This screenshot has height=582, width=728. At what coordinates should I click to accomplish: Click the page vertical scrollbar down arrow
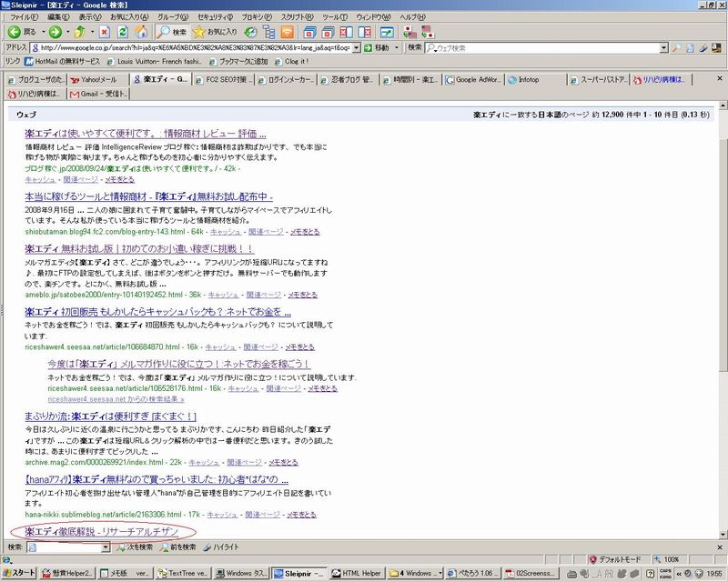(723, 534)
